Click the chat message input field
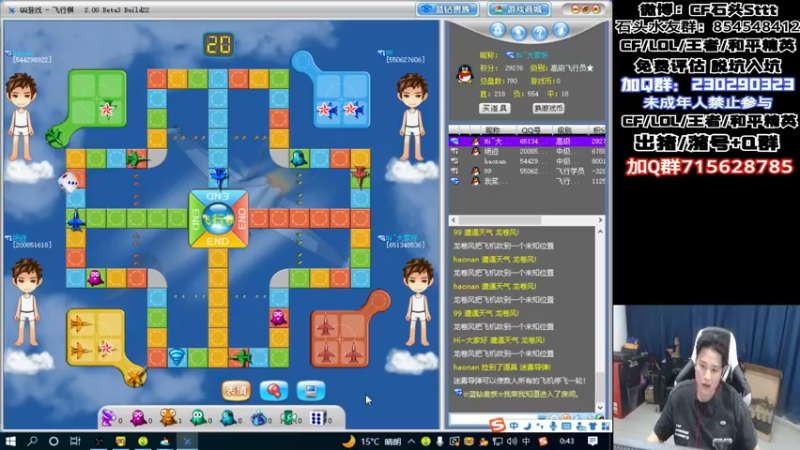800x450 pixels. click(x=492, y=419)
